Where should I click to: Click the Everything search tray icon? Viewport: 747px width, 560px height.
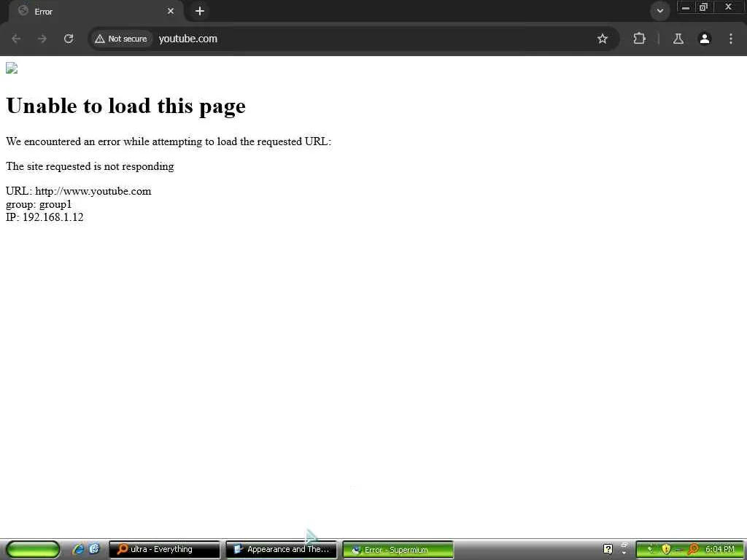693,549
